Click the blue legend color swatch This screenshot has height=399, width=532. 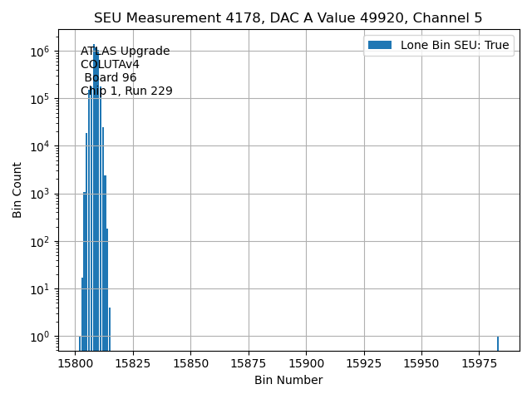[x=380, y=45]
